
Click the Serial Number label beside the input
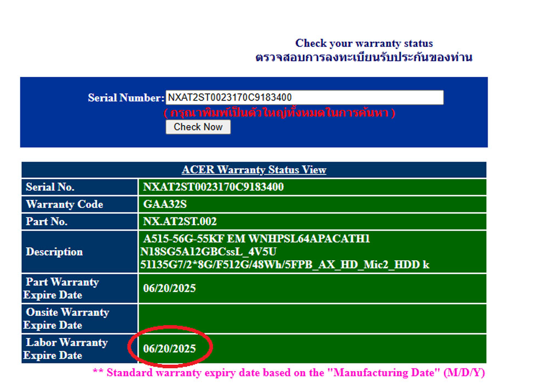pos(126,98)
